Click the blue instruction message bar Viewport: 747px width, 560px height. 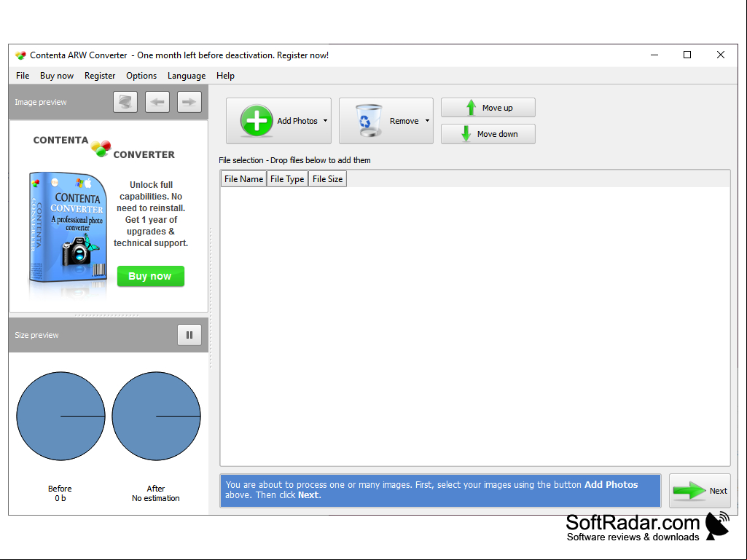pyautogui.click(x=441, y=491)
